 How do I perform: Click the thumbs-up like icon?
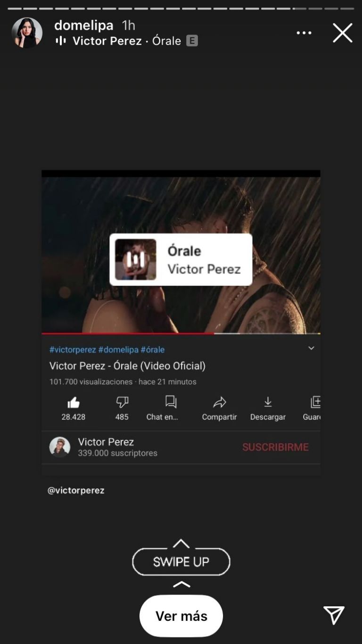74,402
